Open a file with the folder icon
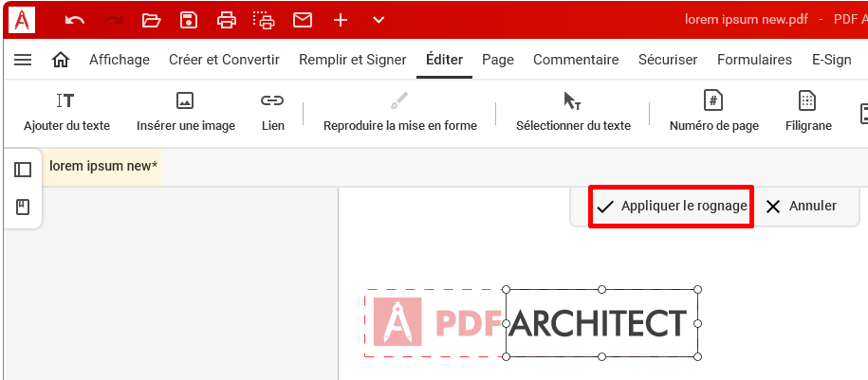 click(x=151, y=21)
